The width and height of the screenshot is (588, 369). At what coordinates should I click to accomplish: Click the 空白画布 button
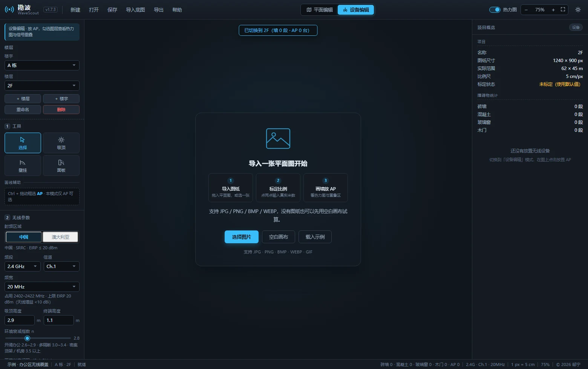(x=279, y=237)
